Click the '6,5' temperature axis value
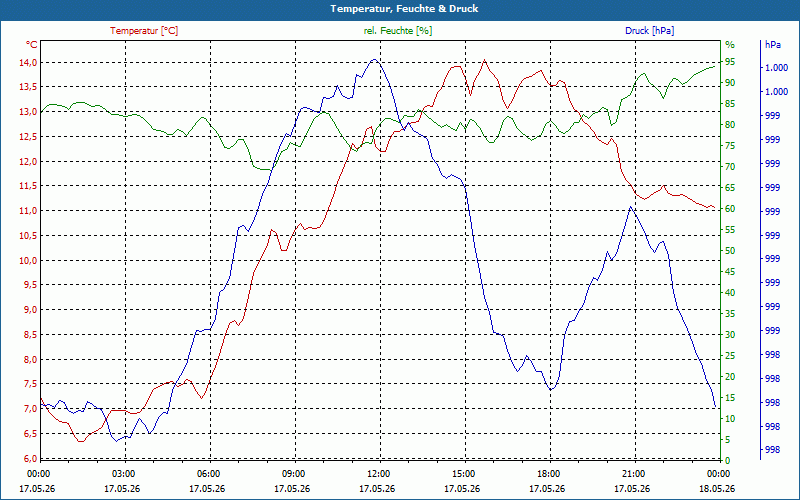The width and height of the screenshot is (800, 500). pos(30,434)
